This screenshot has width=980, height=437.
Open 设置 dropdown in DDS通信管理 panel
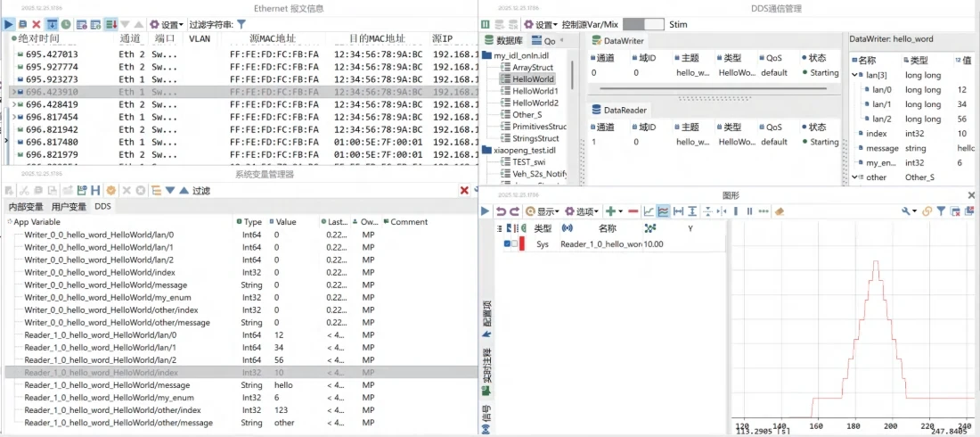coord(540,24)
